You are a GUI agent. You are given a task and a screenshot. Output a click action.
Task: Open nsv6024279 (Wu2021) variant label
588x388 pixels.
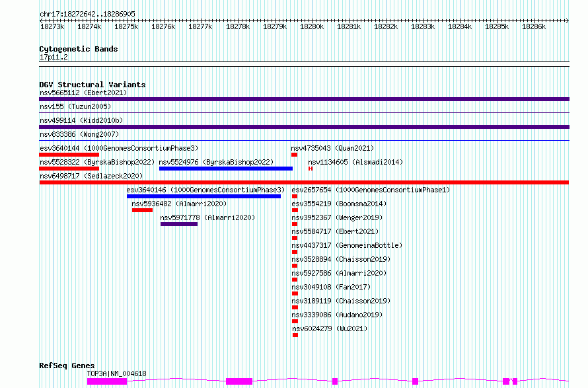point(330,329)
